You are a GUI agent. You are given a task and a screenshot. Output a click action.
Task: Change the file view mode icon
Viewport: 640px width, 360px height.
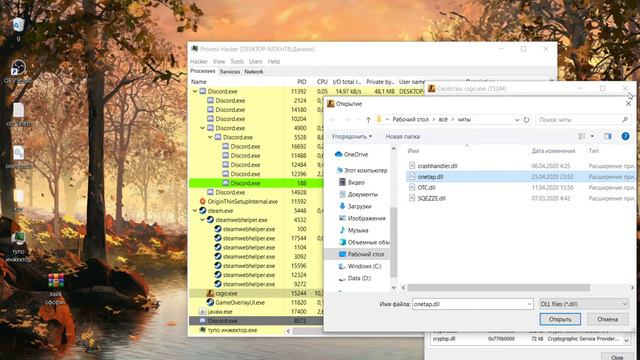tap(582, 136)
